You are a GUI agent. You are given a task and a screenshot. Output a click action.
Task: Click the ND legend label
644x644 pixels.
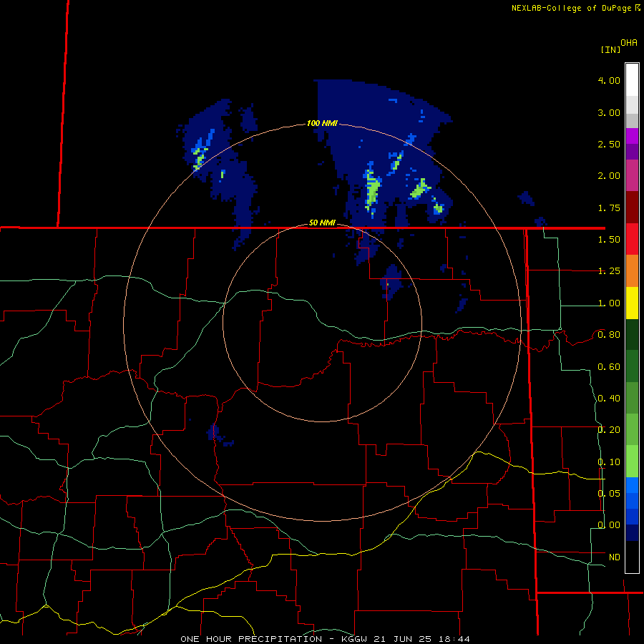pos(615,557)
